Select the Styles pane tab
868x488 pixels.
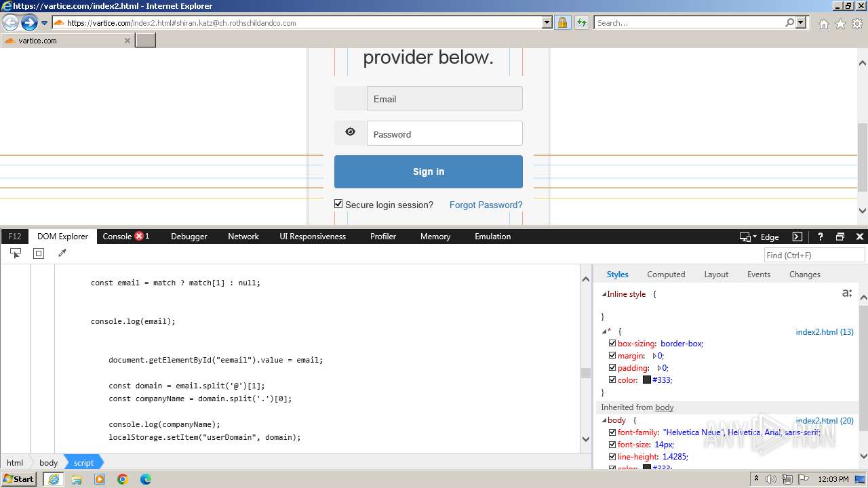[617, 274]
